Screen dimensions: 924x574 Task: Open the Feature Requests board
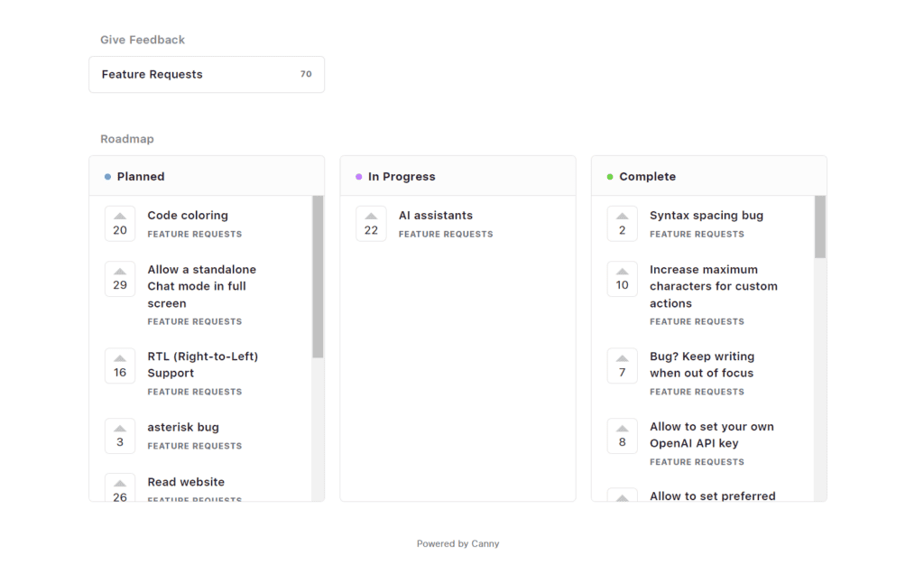[207, 74]
